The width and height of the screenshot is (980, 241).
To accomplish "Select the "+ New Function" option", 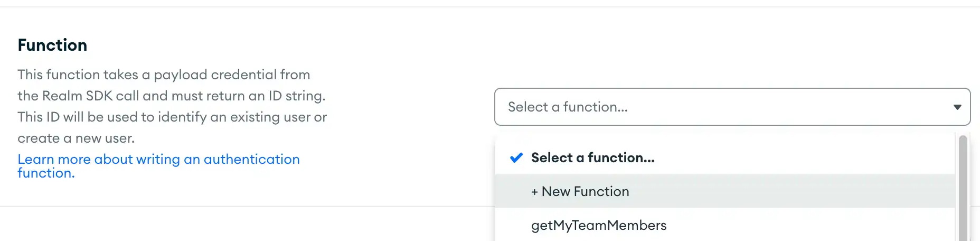I will click(x=585, y=192).
